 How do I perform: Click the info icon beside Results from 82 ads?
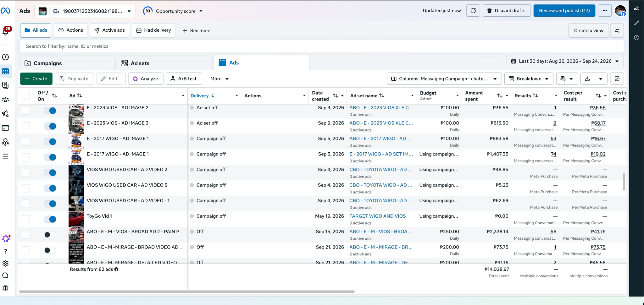click(116, 269)
